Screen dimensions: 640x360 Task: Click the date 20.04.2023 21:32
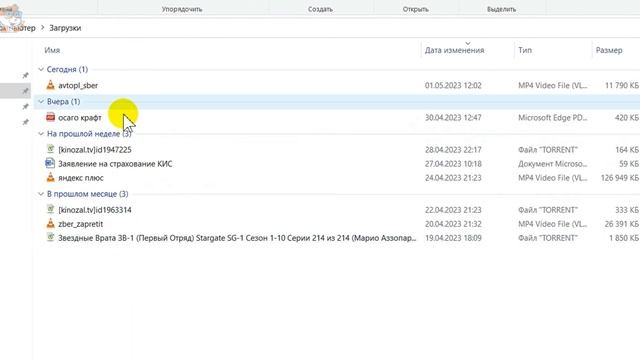(453, 224)
